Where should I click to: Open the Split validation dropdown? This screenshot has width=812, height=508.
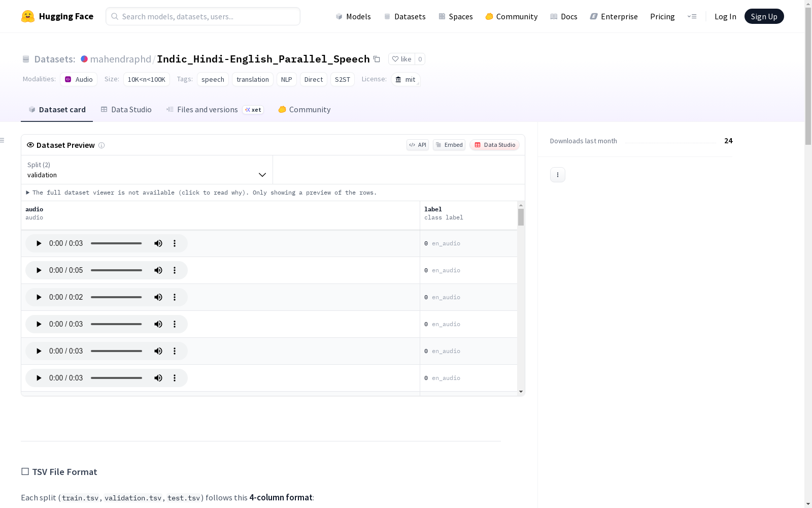tap(147, 170)
